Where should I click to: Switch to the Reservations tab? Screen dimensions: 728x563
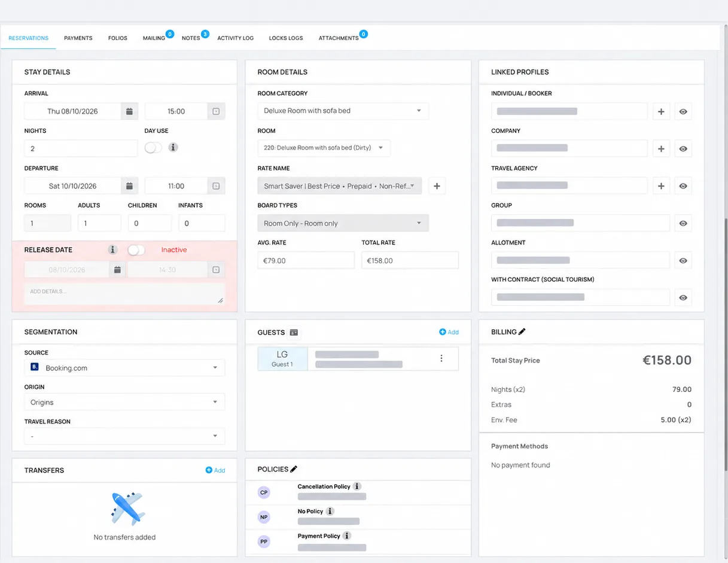point(28,38)
